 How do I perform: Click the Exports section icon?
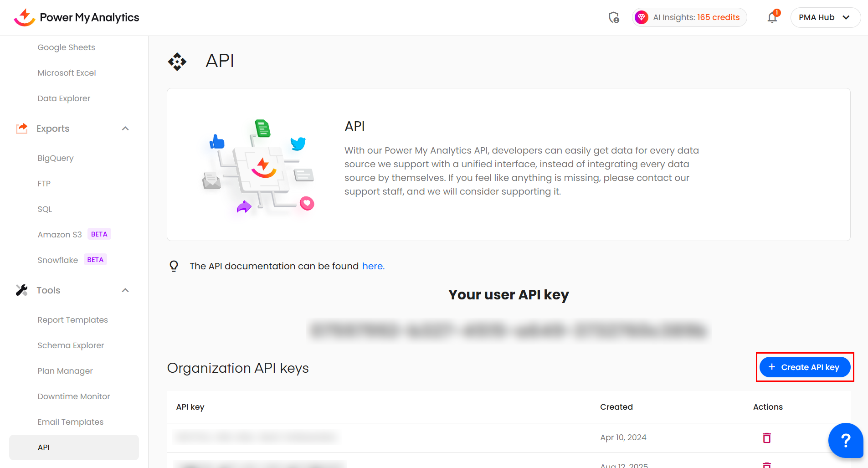pos(21,129)
